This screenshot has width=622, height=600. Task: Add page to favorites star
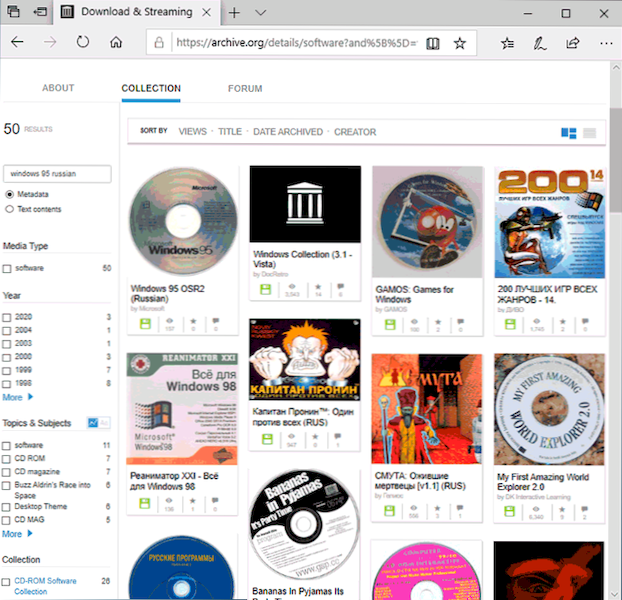click(460, 43)
